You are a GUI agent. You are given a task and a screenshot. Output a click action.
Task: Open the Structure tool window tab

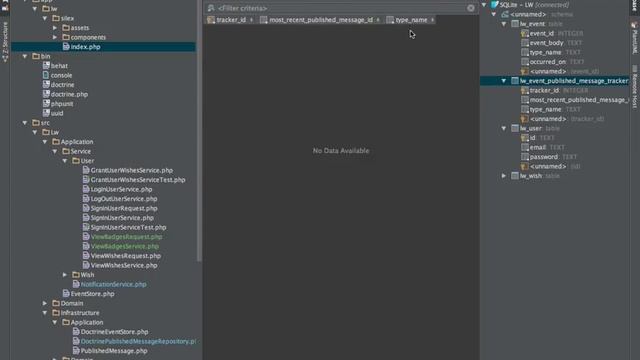(x=5, y=42)
